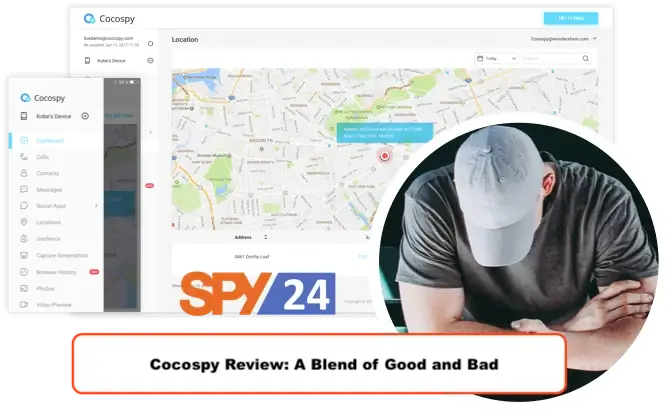Click the account email text in the sidebar
The height and width of the screenshot is (416, 672).
pos(108,38)
